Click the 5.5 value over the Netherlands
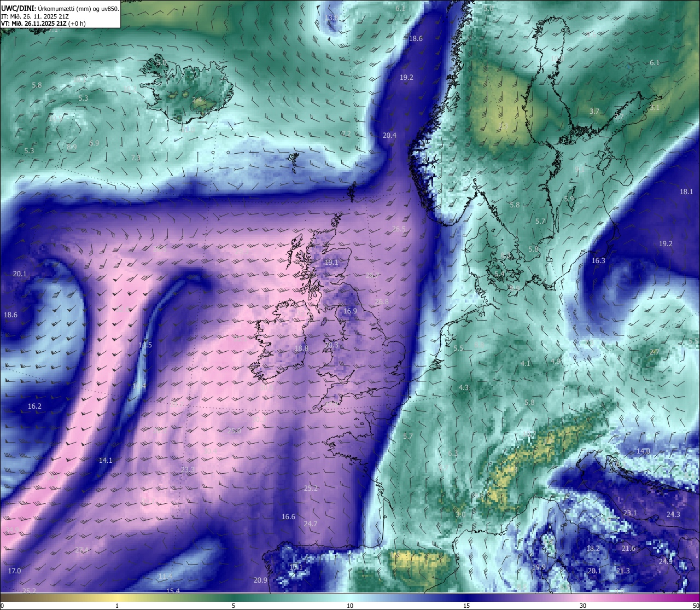Viewport: 700px width, 610px height. tap(459, 348)
